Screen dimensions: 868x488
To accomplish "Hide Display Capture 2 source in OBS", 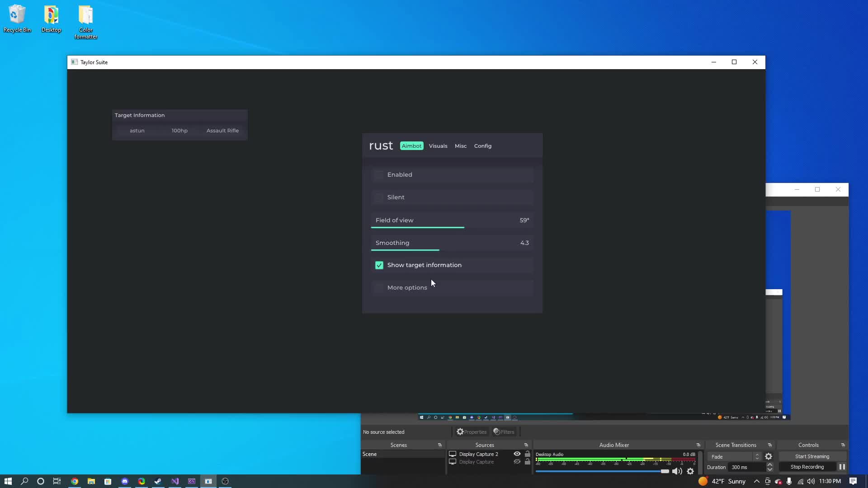I will (x=517, y=454).
